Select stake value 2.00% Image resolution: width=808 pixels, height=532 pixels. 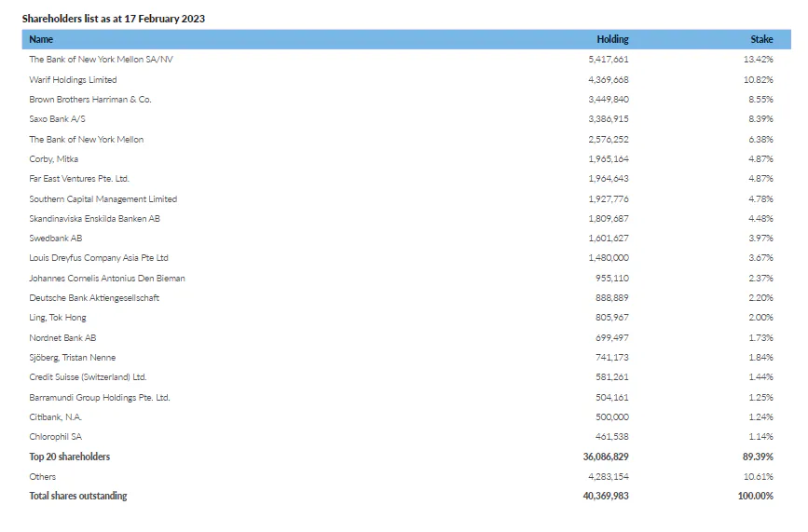pyautogui.click(x=761, y=318)
